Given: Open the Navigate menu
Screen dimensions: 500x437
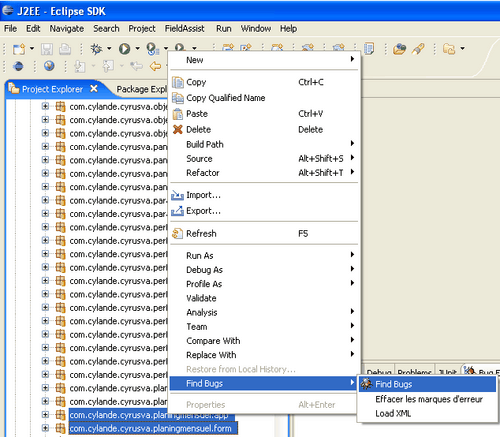Looking at the screenshot, I should (67, 29).
